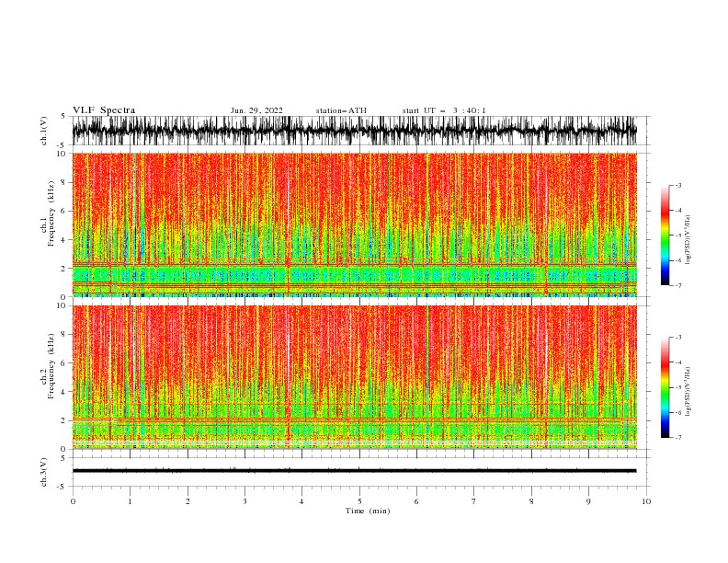Click the ch.2 spectrogram panel
728x563 pixels.
pos(354,377)
